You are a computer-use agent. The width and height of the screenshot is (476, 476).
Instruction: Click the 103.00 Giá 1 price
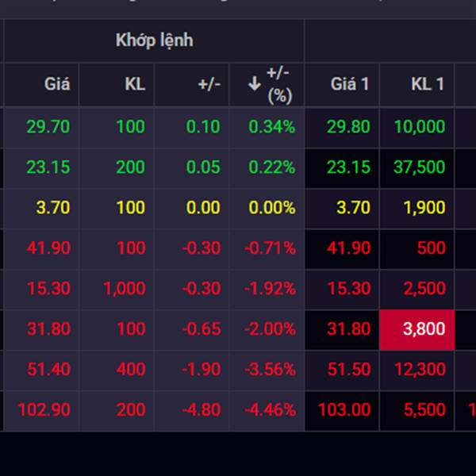click(344, 409)
